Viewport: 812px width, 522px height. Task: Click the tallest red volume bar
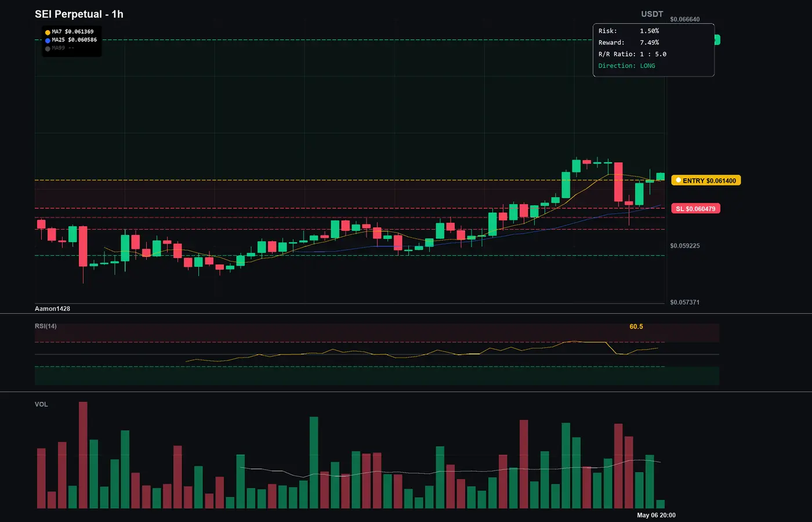pyautogui.click(x=83, y=455)
